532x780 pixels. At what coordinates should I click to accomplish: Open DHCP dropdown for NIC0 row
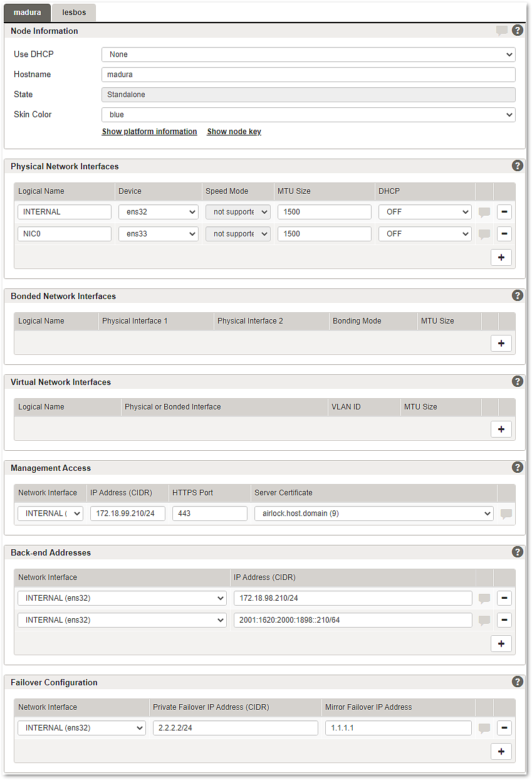[x=425, y=234]
